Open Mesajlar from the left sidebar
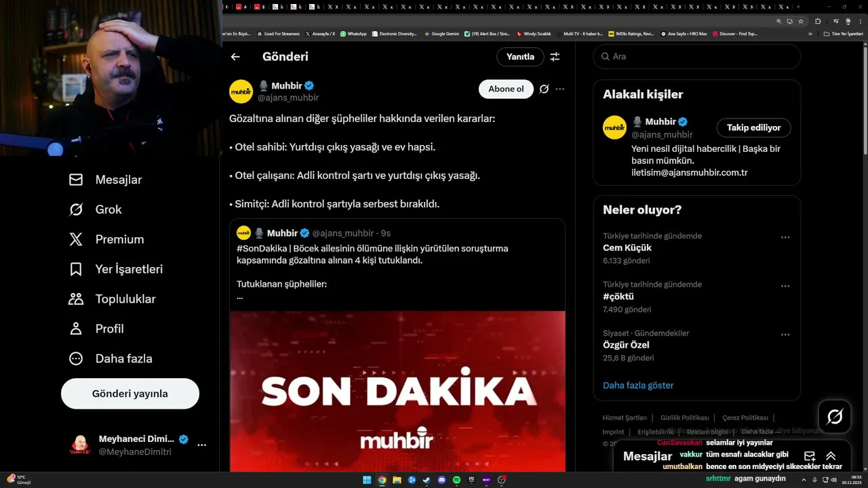The width and height of the screenshot is (868, 488). click(x=105, y=180)
